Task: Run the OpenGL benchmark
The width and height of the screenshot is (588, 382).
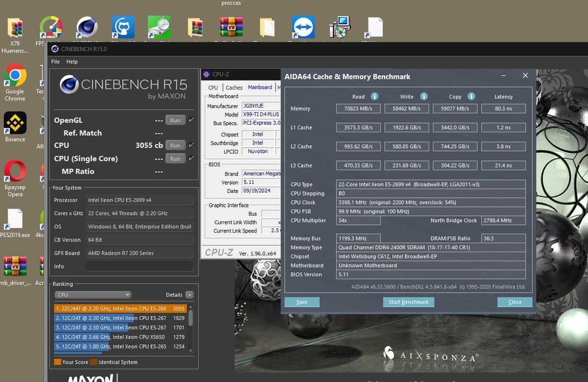Action: click(x=175, y=120)
